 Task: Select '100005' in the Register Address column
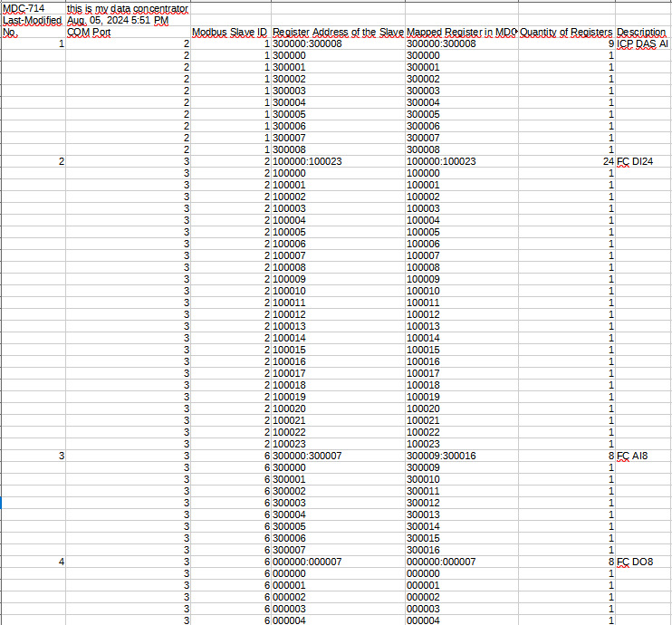point(338,233)
